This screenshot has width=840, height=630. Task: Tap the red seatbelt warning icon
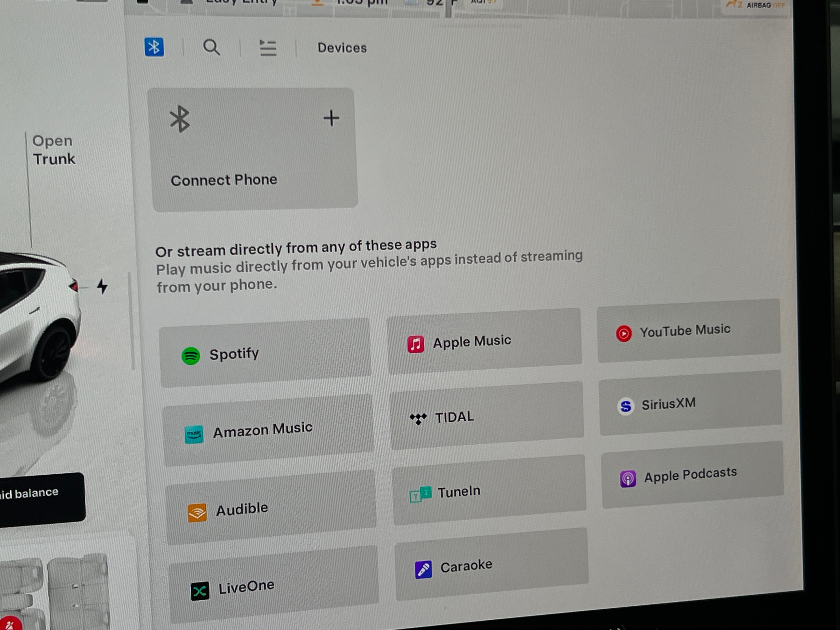pyautogui.click(x=11, y=624)
